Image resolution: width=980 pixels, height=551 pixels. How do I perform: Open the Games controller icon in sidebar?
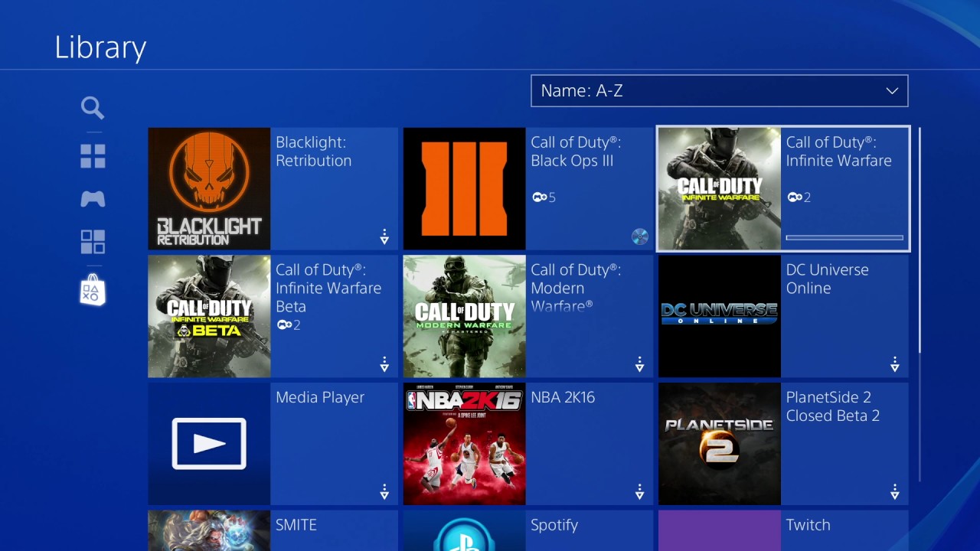click(x=93, y=200)
